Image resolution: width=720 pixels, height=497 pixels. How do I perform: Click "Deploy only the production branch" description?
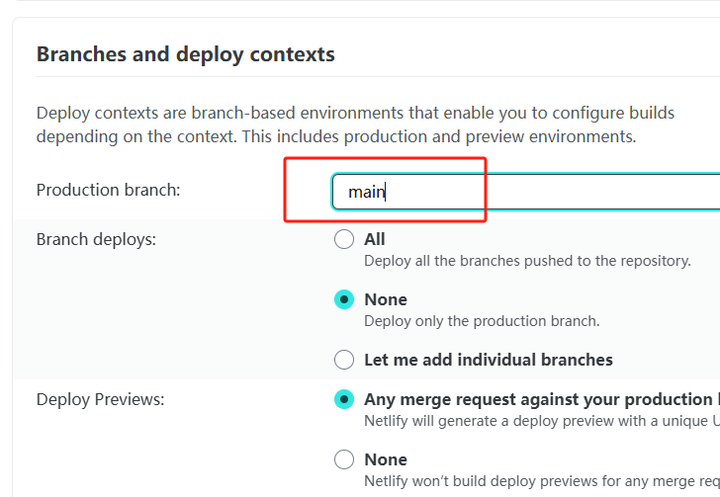click(481, 321)
